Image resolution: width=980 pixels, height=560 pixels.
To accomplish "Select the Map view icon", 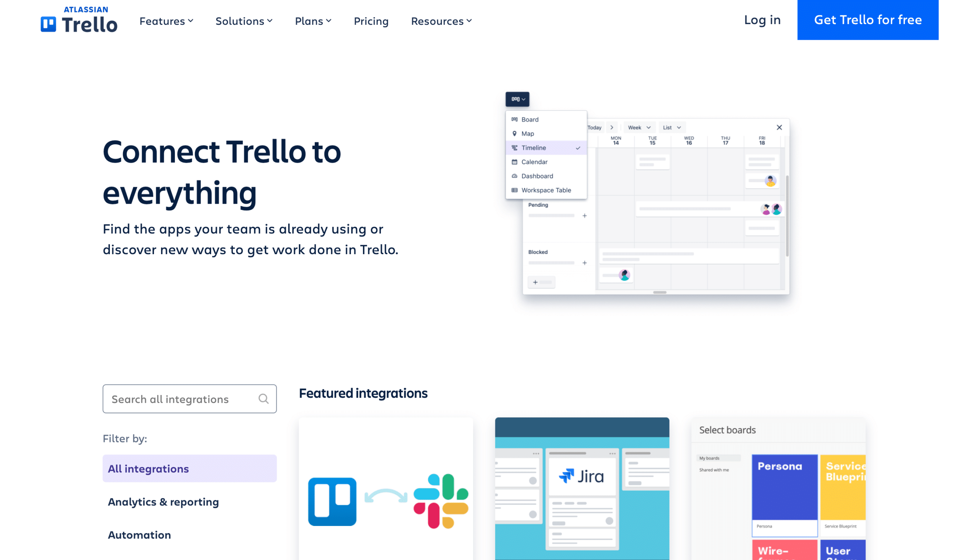I will (514, 133).
